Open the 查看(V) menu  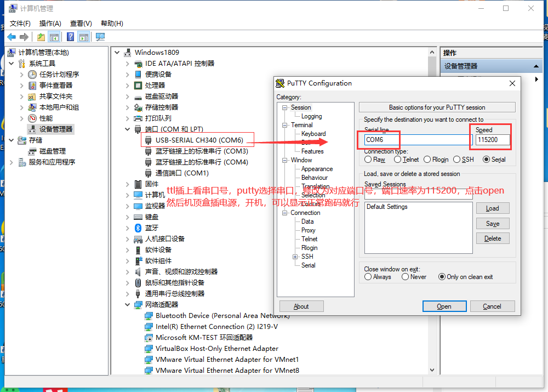tap(81, 24)
